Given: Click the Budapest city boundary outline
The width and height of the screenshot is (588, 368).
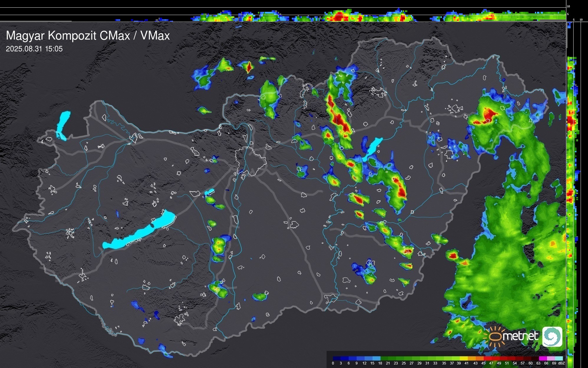Looking at the screenshot, I should point(251,161).
